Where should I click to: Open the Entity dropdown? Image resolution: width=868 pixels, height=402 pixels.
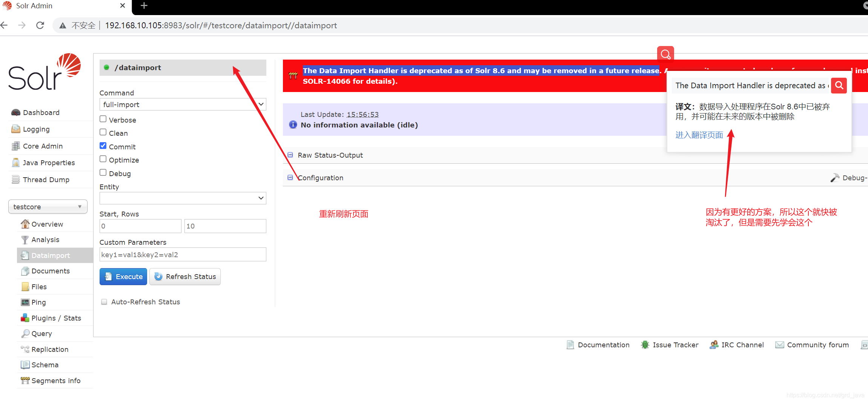coord(183,198)
